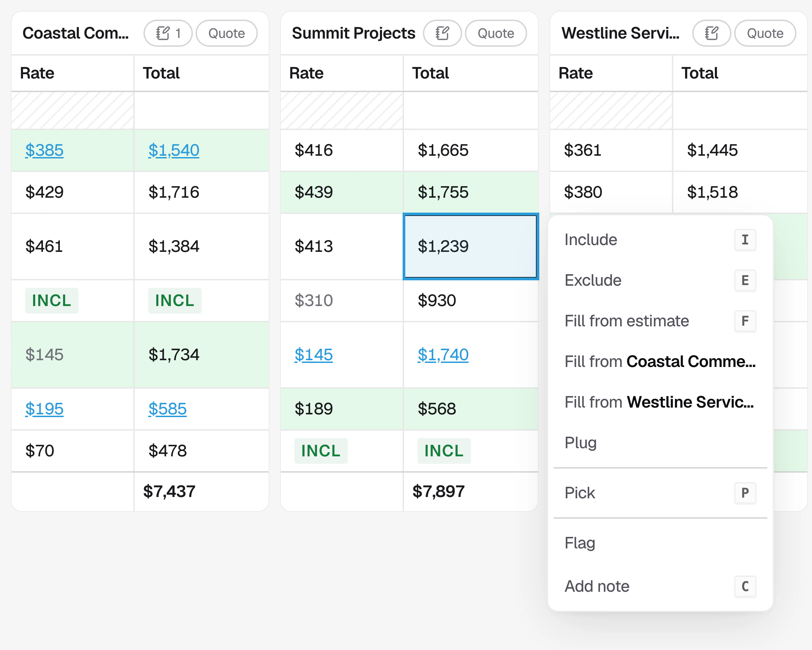812x650 pixels.
Task: Select Fill from Coastal Commercial option
Action: 660,362
